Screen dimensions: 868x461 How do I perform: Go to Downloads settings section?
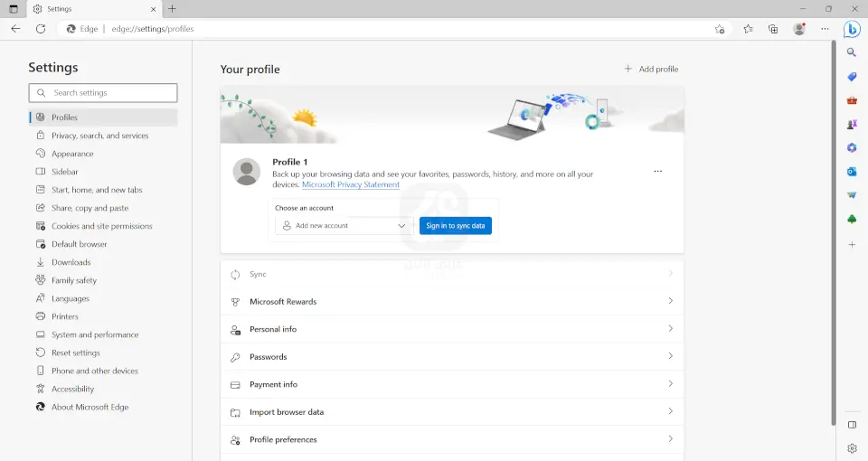(71, 262)
